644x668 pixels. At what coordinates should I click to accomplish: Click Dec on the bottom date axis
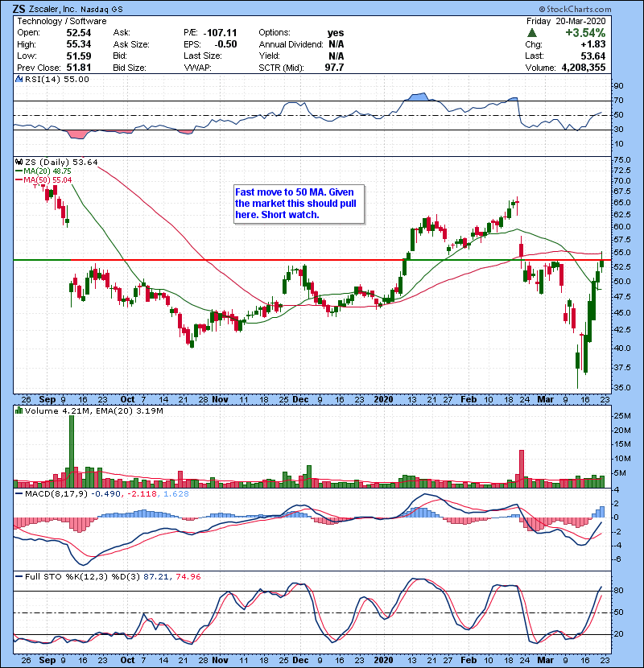(x=300, y=660)
